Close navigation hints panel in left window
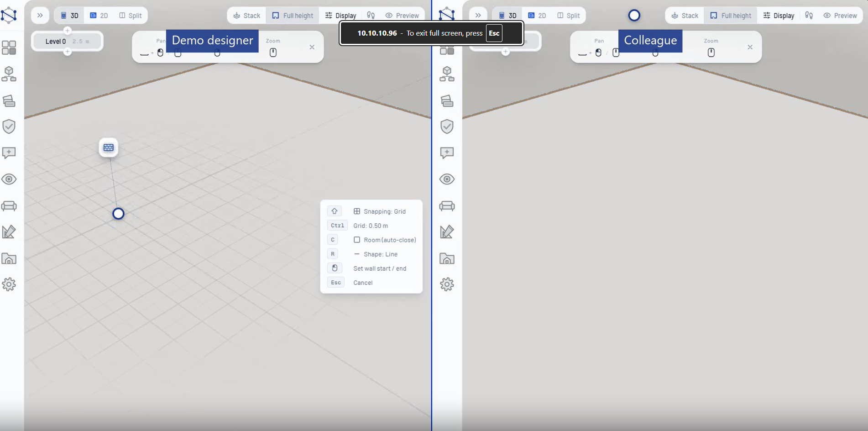 pos(312,47)
